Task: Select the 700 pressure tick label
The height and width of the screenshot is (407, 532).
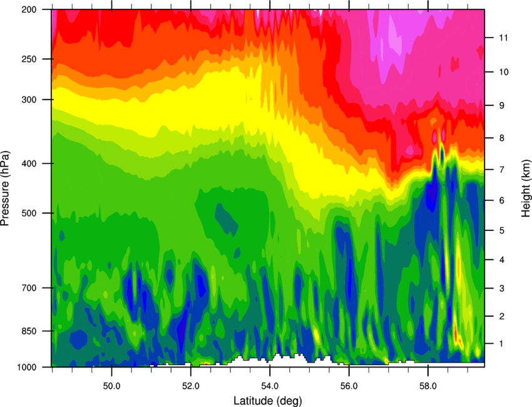Action: (x=29, y=288)
